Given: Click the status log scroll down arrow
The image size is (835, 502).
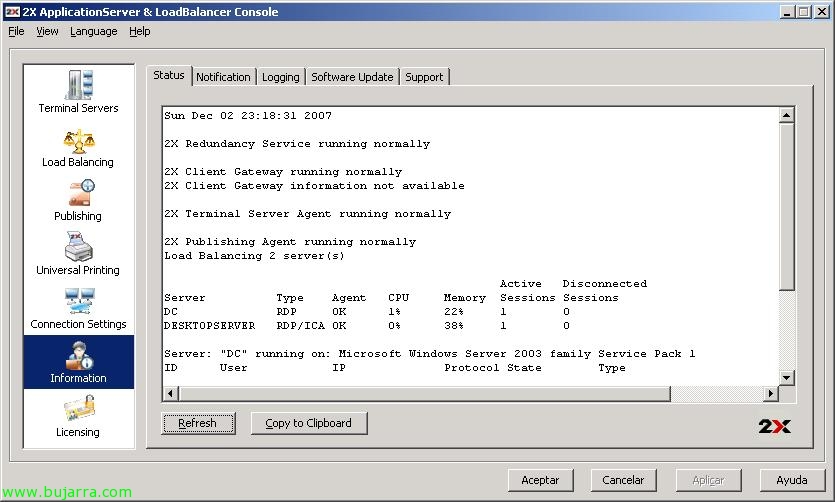Looking at the screenshot, I should (787, 378).
